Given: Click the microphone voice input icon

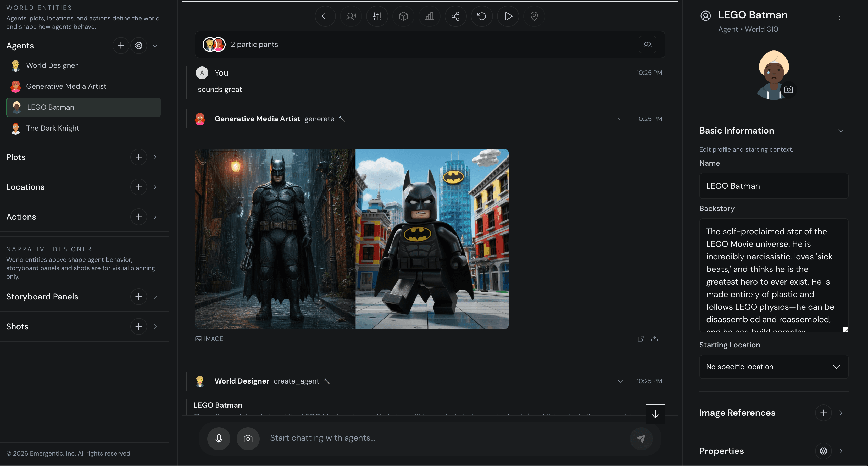Looking at the screenshot, I should click(219, 438).
